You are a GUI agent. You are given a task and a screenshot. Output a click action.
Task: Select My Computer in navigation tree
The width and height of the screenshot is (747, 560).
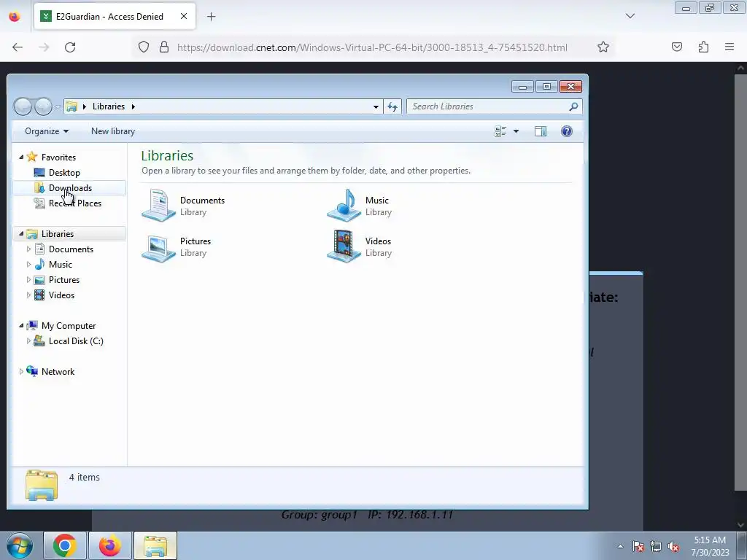pyautogui.click(x=68, y=326)
